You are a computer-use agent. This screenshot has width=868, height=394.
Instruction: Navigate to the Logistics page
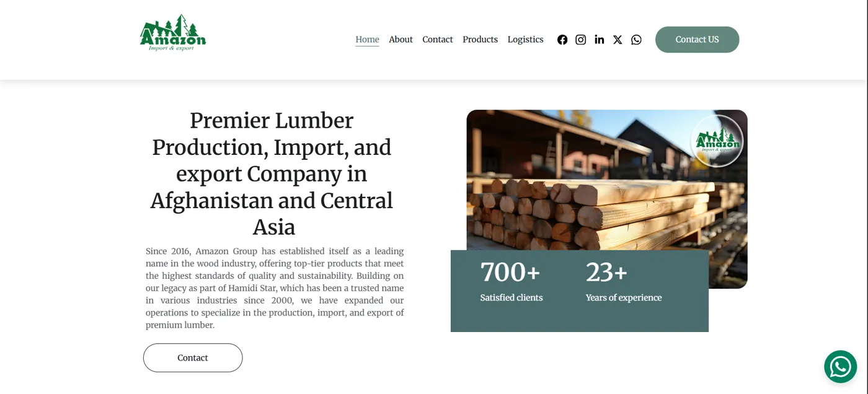pyautogui.click(x=525, y=40)
